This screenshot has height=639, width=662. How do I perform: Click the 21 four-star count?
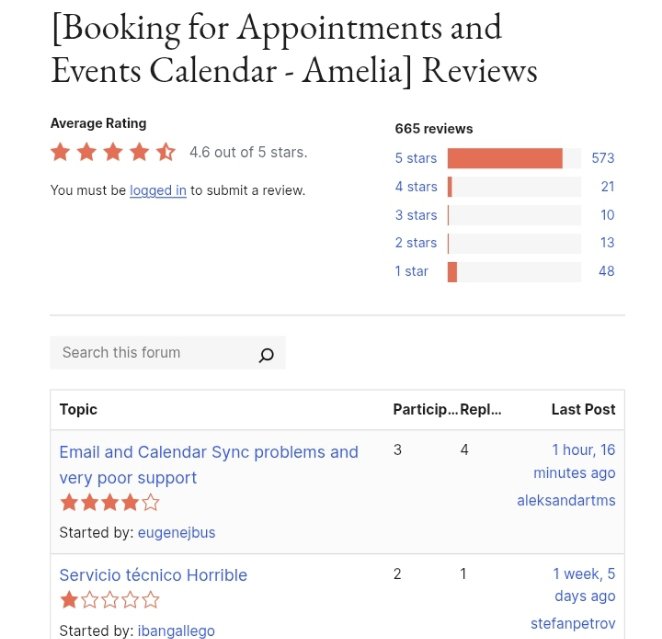608,187
